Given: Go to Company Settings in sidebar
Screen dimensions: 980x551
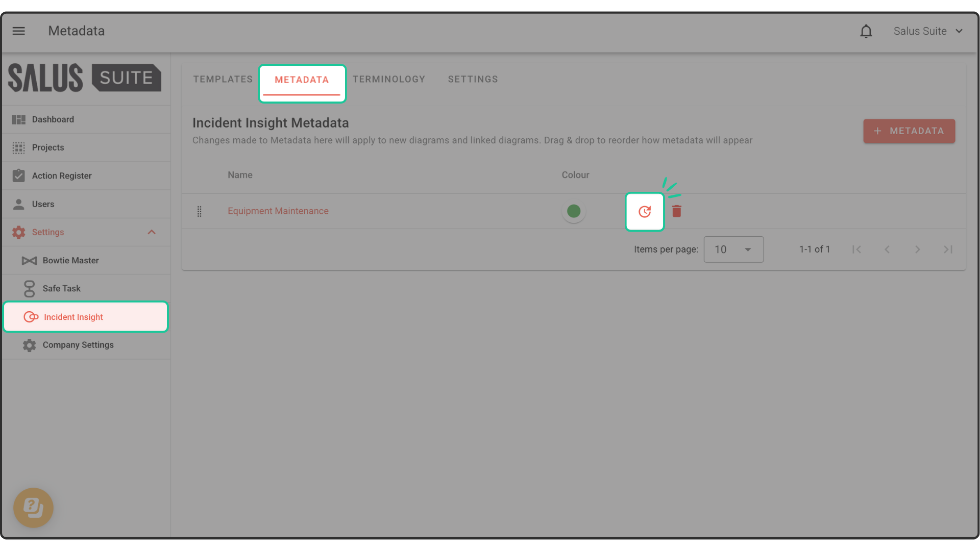Looking at the screenshot, I should [78, 345].
